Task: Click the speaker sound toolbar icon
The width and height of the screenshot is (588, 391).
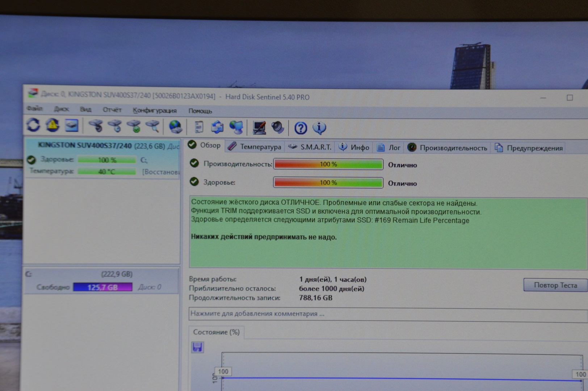Action: click(278, 128)
